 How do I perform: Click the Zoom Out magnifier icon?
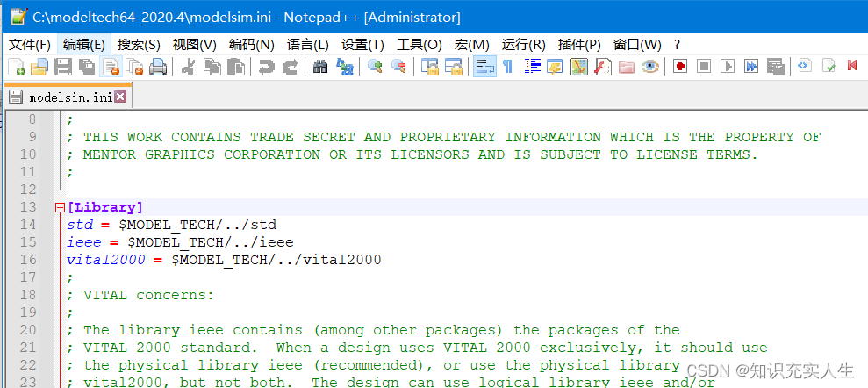pyautogui.click(x=398, y=67)
